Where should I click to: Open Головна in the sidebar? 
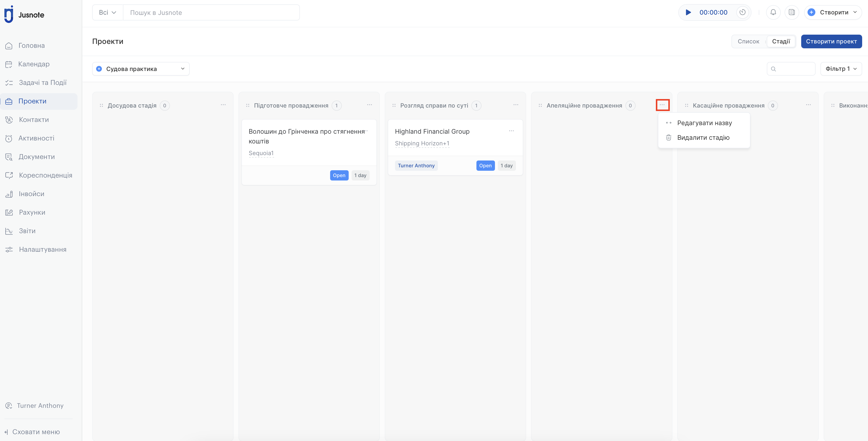31,46
